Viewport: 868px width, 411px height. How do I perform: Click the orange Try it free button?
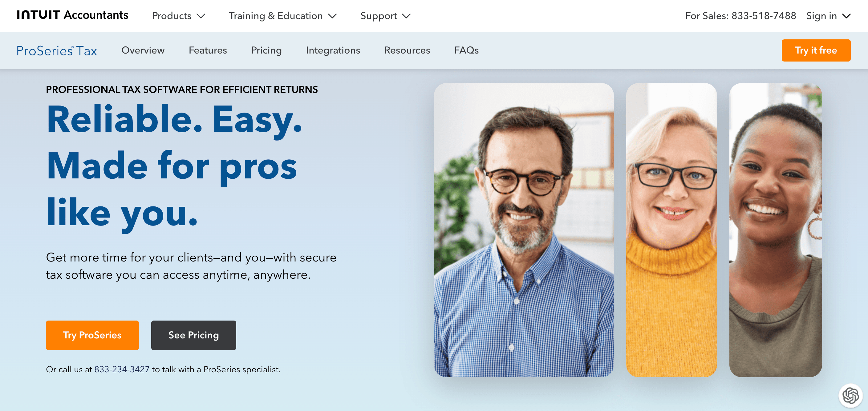[x=816, y=50]
